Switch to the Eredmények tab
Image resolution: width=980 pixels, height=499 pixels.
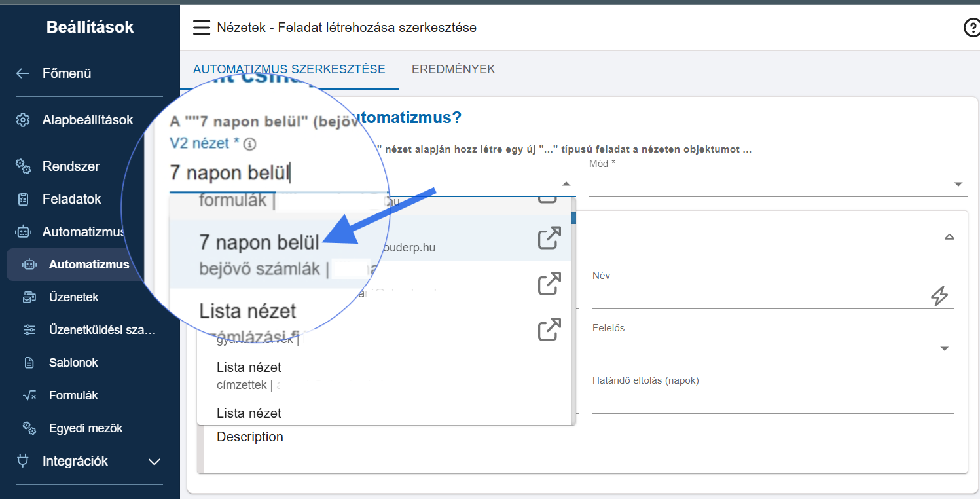(453, 69)
